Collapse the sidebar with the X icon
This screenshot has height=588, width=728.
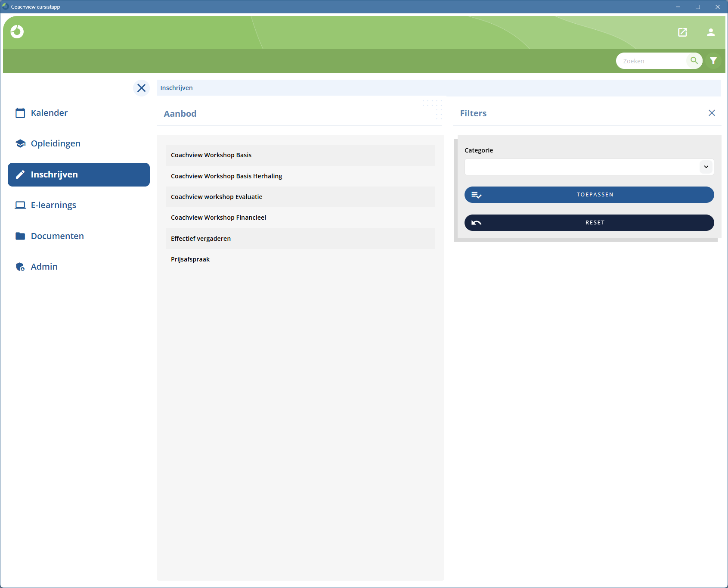tap(141, 88)
